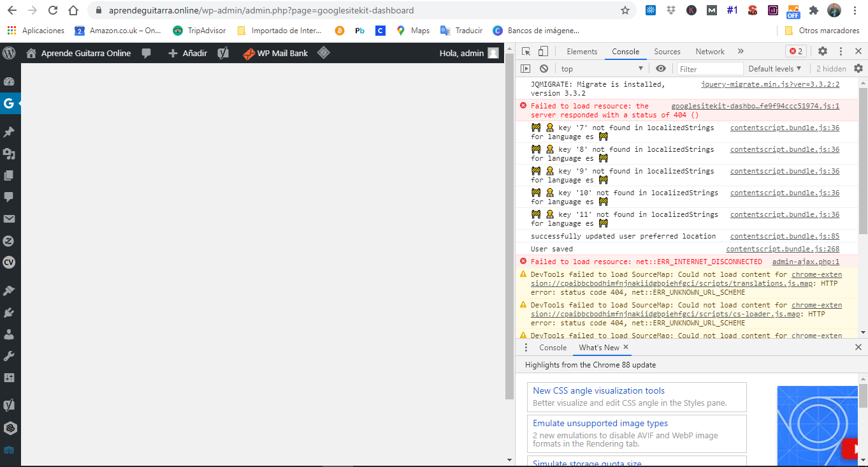Open the Plugins sidebar icon

(9, 313)
